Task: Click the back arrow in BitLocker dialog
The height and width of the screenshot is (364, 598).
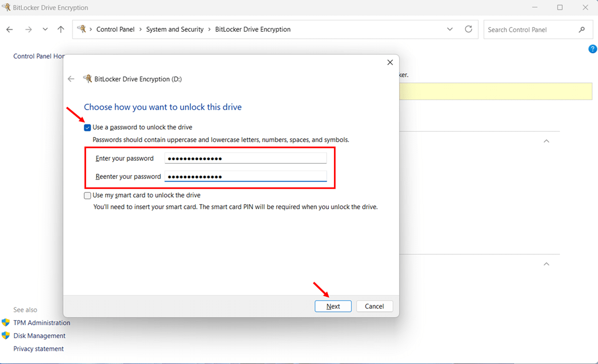Action: pyautogui.click(x=71, y=79)
